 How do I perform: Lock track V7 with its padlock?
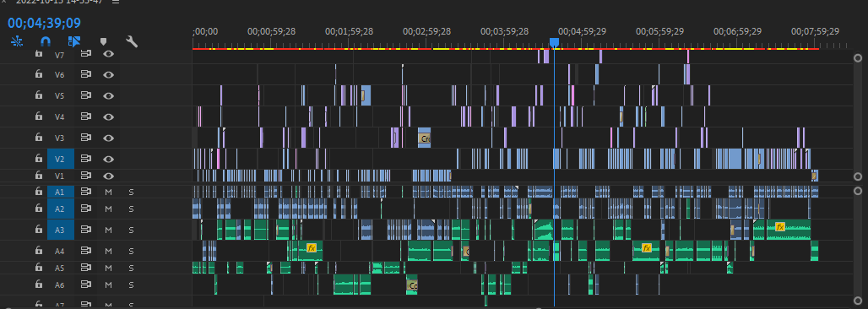(39, 54)
